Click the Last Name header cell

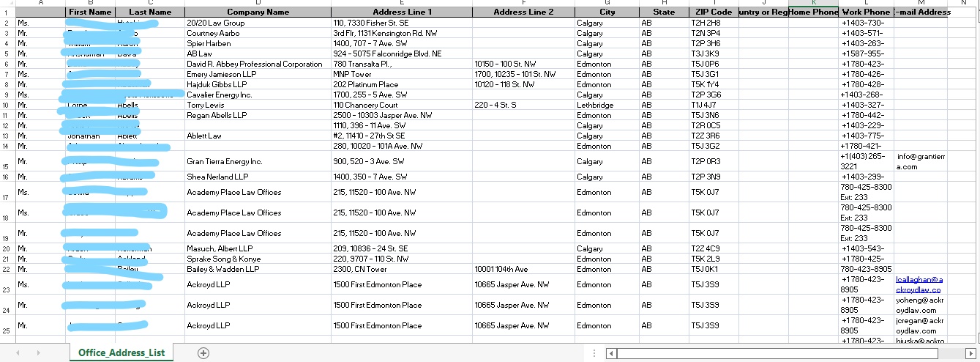150,12
